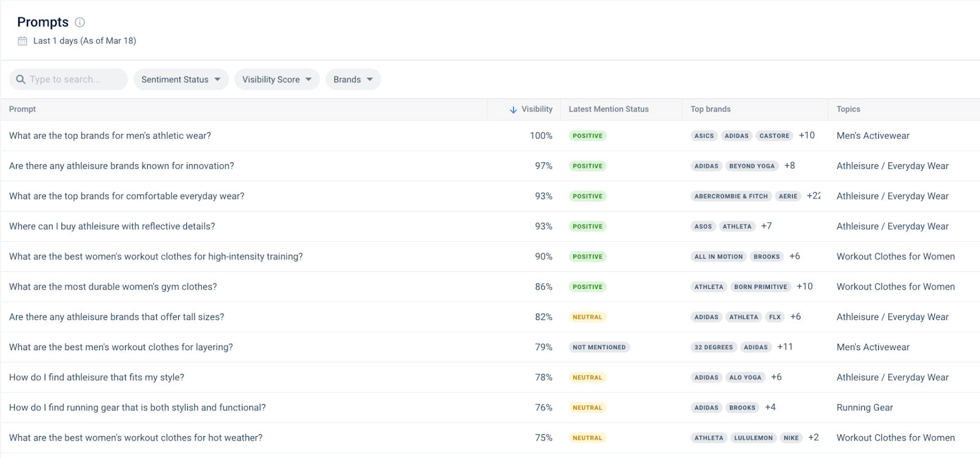Screen dimensions: 980x458
Task: Click the ASICS brand tag
Action: [704, 136]
